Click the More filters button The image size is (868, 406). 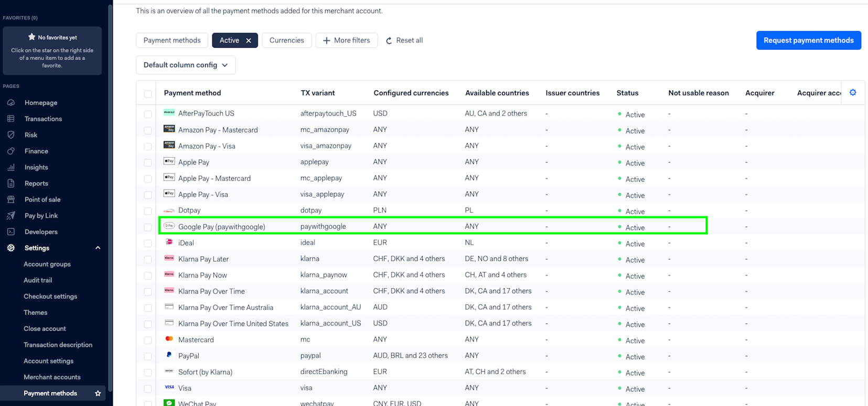point(346,40)
